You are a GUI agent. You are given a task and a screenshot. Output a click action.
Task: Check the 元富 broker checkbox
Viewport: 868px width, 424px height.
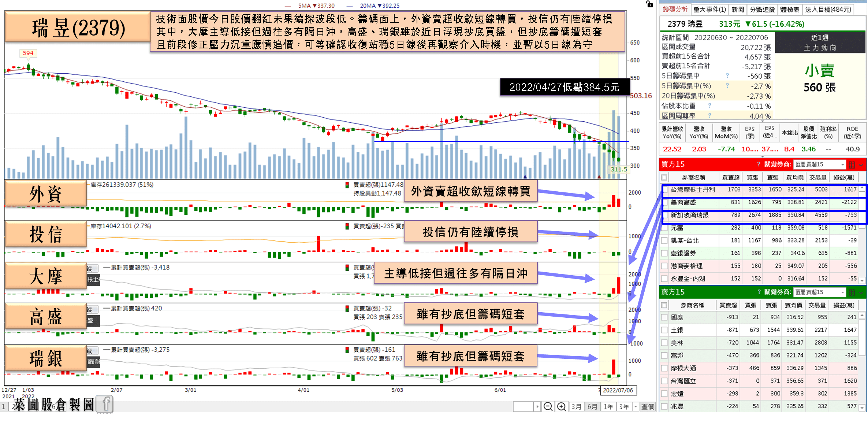pos(664,228)
